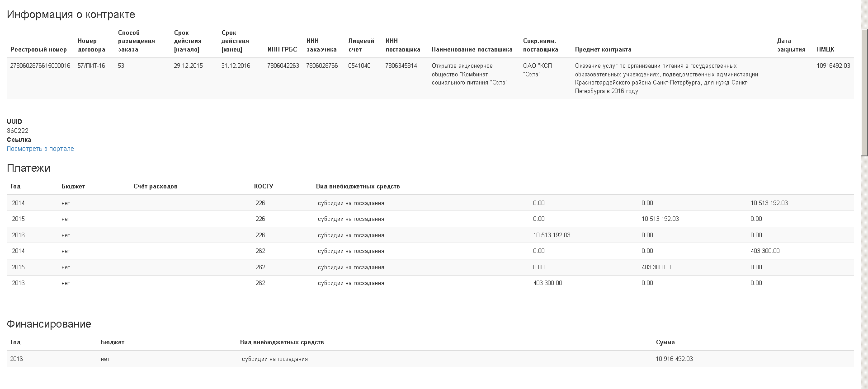Click the 'Предмет контракта' column header
This screenshot has width=868, height=389.
[603, 49]
